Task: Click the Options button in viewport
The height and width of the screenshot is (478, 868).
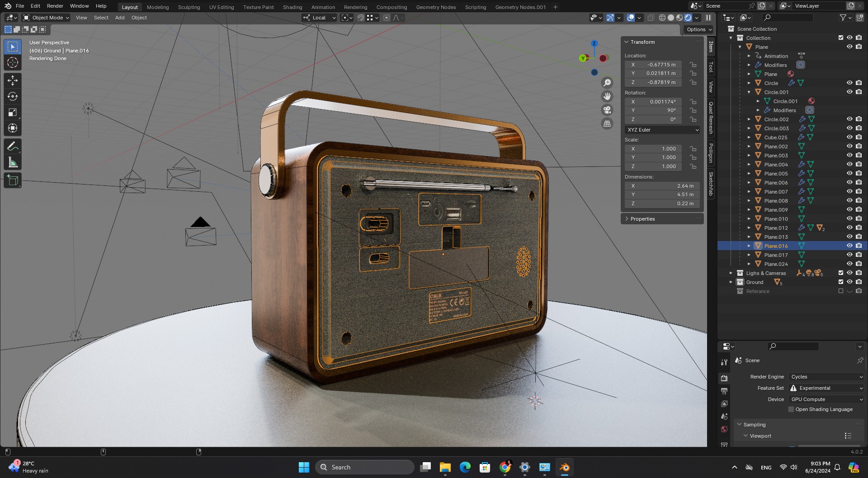Action: (x=699, y=29)
